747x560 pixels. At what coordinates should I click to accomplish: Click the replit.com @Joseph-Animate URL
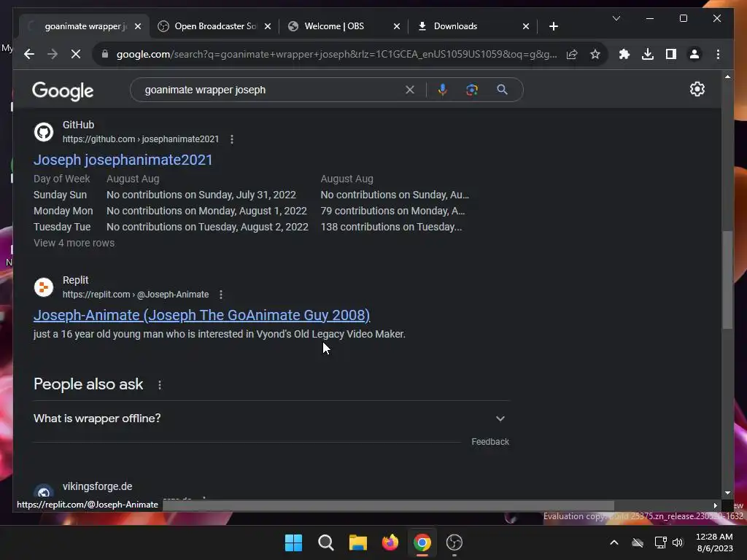point(136,295)
